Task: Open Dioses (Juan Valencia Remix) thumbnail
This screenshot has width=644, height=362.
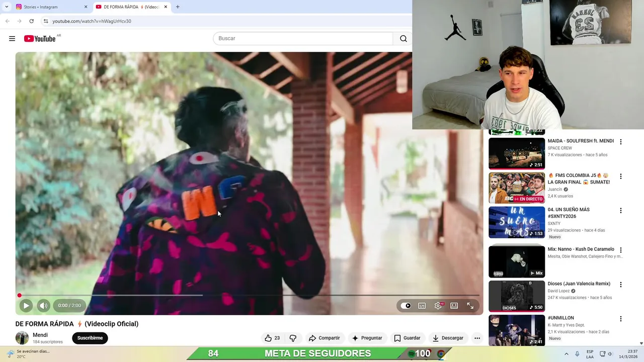Action: click(x=517, y=296)
